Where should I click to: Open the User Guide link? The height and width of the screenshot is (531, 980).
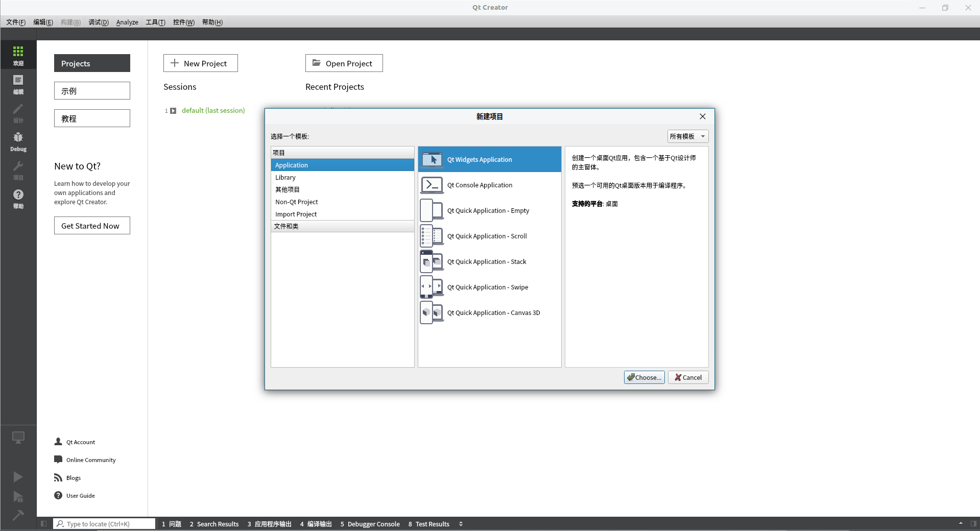[75, 496]
